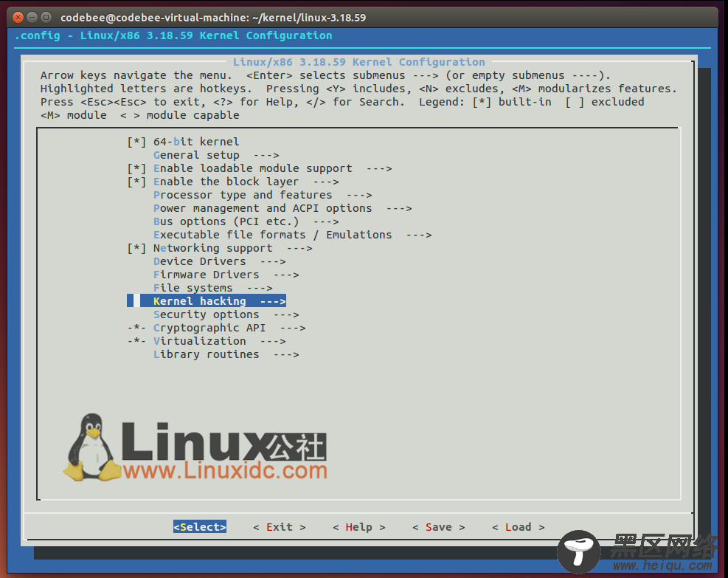The width and height of the screenshot is (728, 578).
Task: Click the '[*] built-in' legend text
Action: click(512, 102)
